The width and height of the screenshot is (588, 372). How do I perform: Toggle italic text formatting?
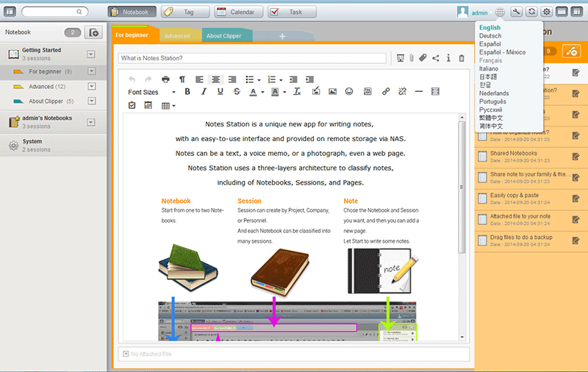coord(204,92)
